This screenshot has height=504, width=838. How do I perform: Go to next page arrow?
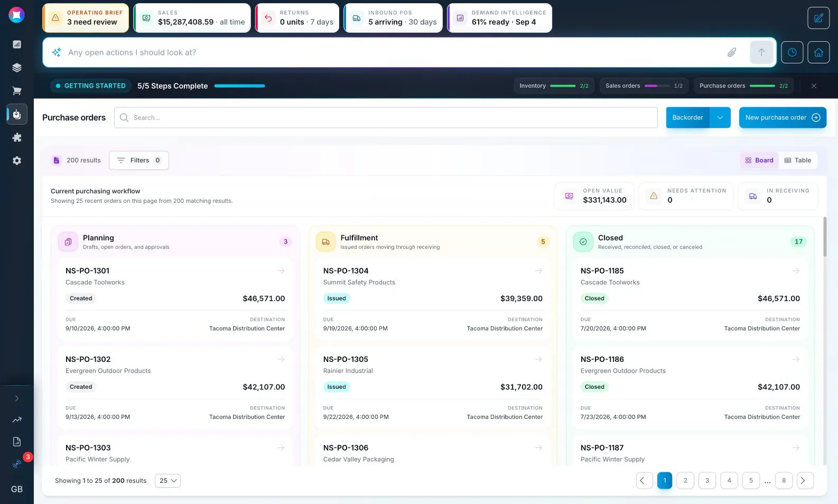coord(805,480)
